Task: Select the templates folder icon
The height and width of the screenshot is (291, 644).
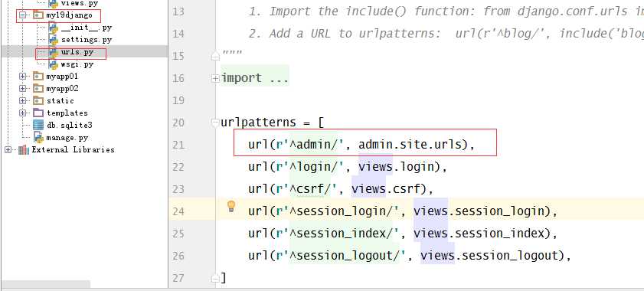Action: (38, 113)
